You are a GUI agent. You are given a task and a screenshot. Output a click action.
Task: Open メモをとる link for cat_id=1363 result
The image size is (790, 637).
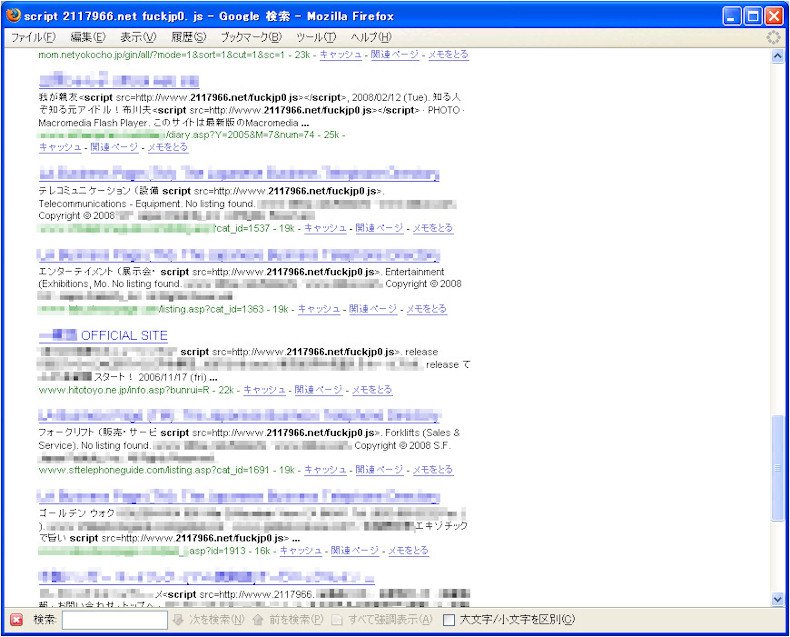point(426,309)
